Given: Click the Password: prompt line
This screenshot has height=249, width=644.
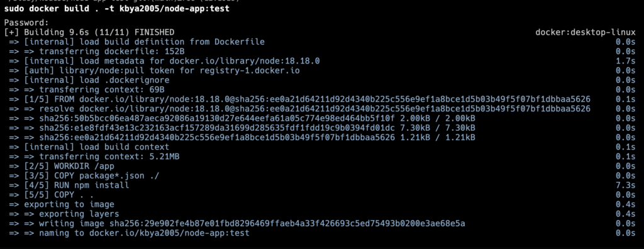Looking at the screenshot, I should pyautogui.click(x=26, y=23).
